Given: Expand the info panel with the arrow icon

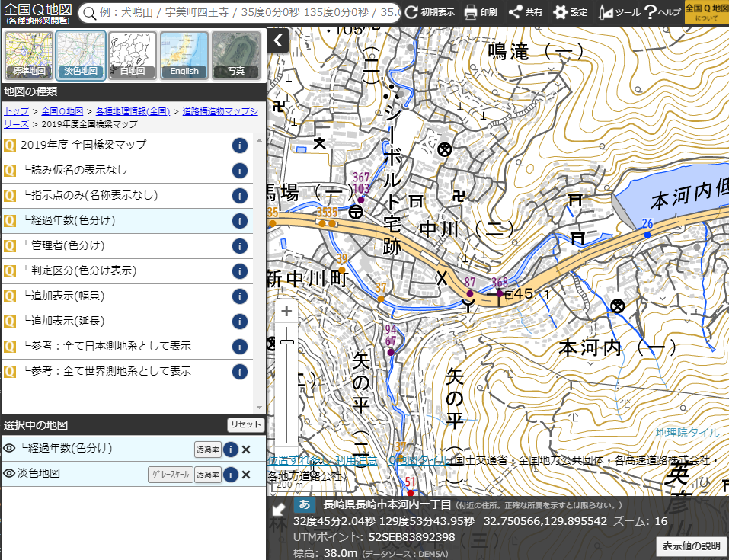Looking at the screenshot, I should click(279, 508).
